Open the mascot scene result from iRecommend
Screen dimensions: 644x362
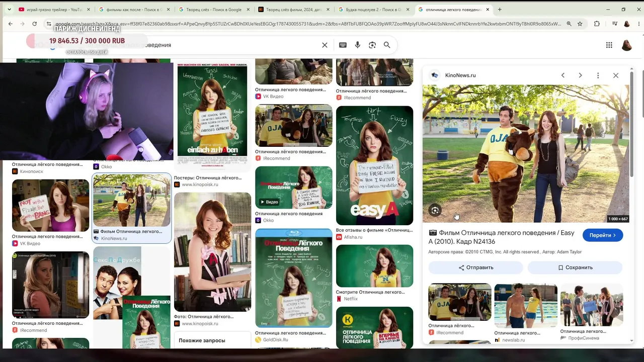point(293,126)
